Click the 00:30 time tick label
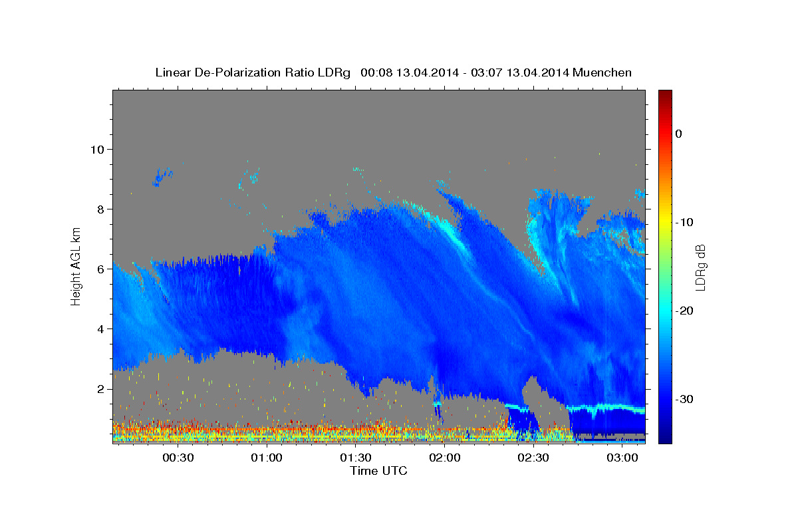 click(178, 458)
